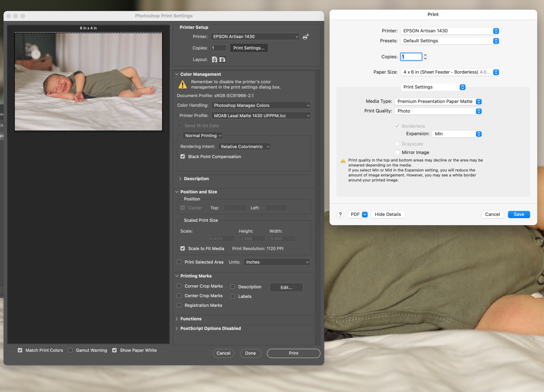Click the Copies stepper arrows

pos(425,57)
